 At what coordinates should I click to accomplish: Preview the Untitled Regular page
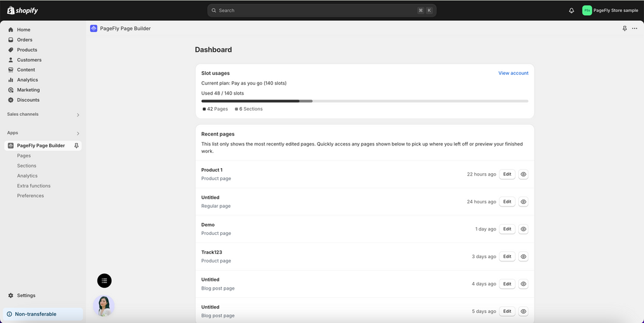coord(523,201)
